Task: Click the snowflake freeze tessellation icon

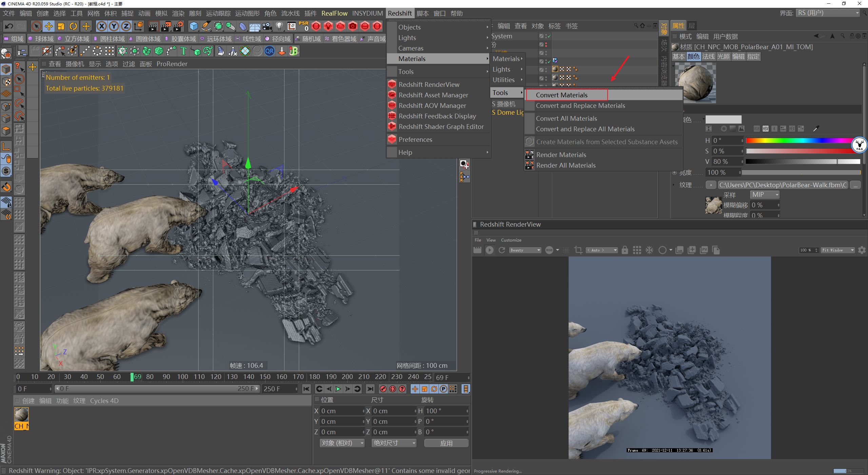Action: tap(649, 250)
